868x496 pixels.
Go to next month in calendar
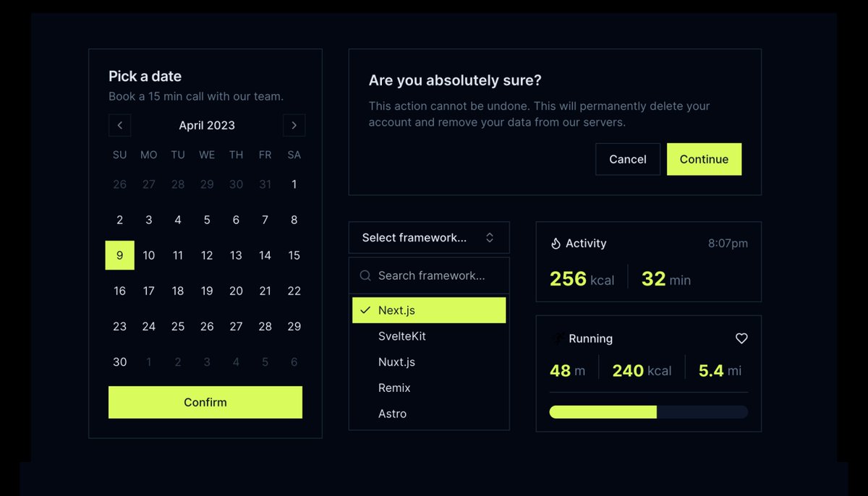click(294, 125)
